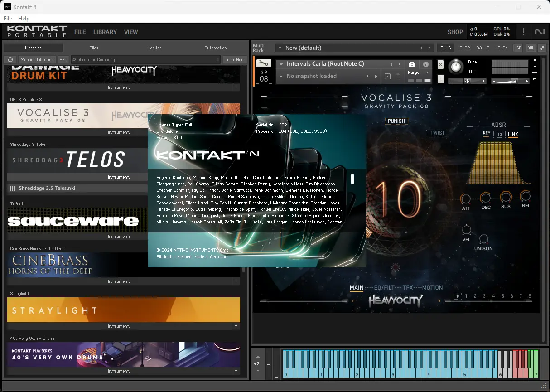Switch to the Monitor tab
Viewport: 550px width, 392px height.
[x=154, y=48]
